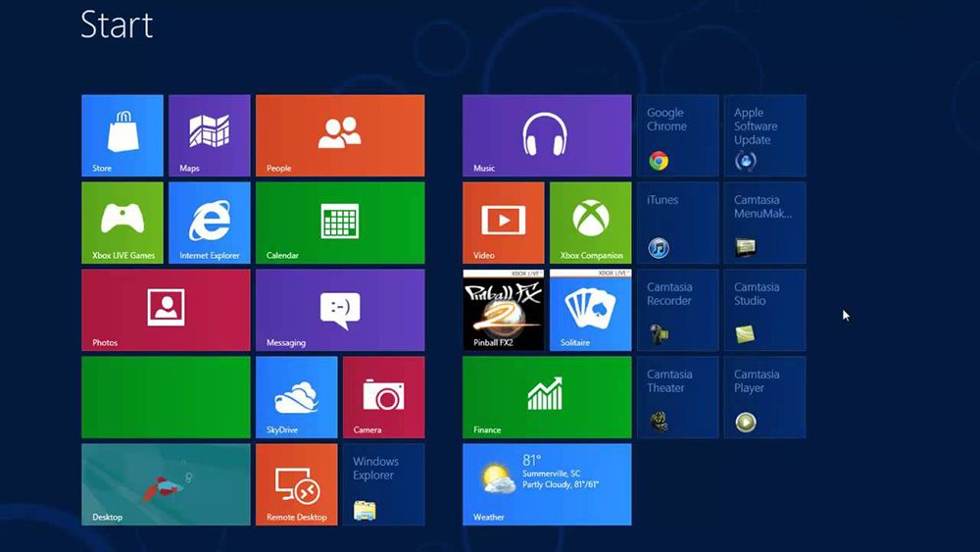
Task: Launch Remote Desktop tile
Action: (x=297, y=484)
